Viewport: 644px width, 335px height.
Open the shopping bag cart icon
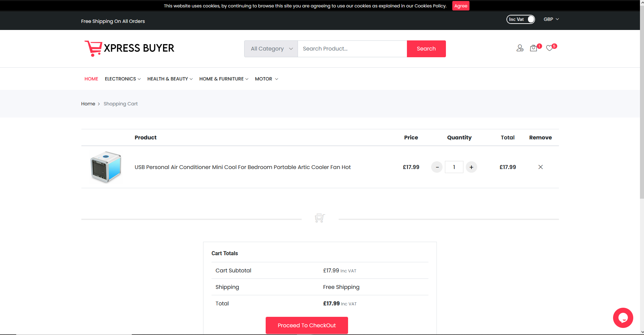[x=533, y=48]
